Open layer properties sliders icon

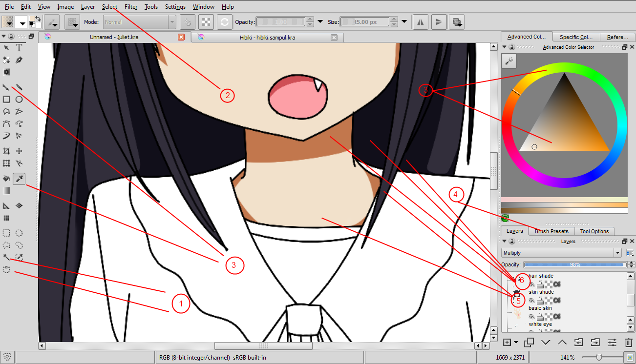pos(612,343)
